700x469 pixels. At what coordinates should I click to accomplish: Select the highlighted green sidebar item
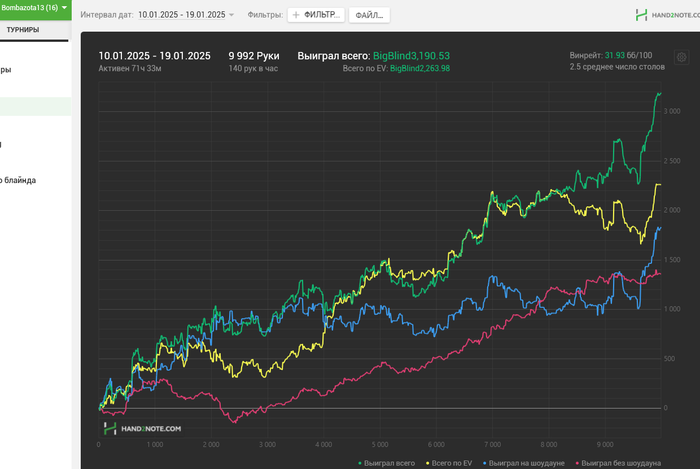point(35,107)
